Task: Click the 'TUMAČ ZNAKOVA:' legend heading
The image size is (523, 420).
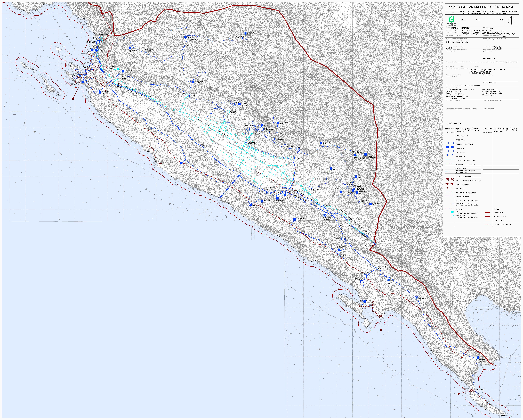Action: (454, 123)
